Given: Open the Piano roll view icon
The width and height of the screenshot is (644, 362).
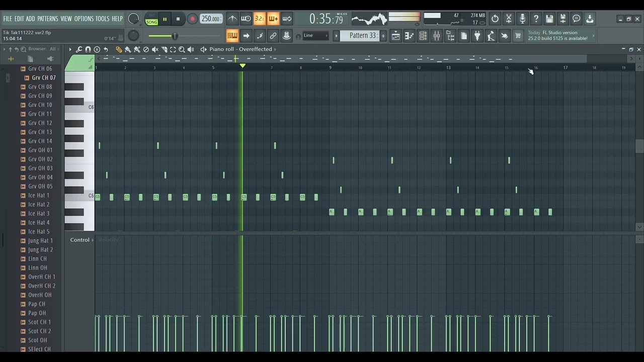Looking at the screenshot, I should [x=410, y=36].
